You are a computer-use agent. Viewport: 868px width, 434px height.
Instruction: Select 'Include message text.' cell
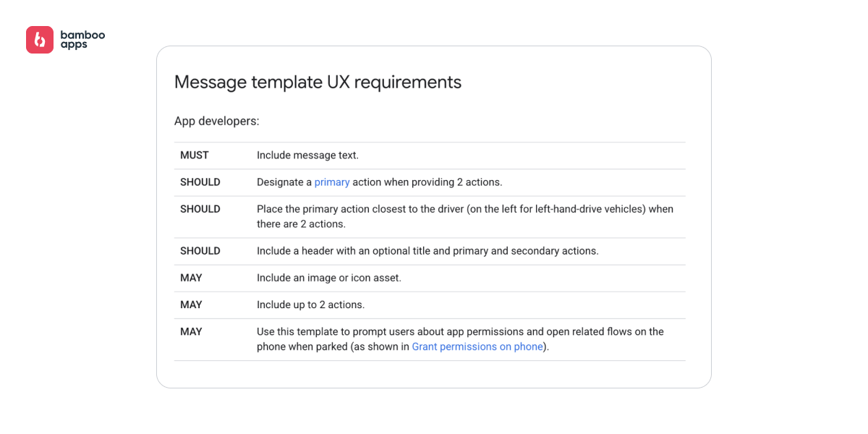307,156
